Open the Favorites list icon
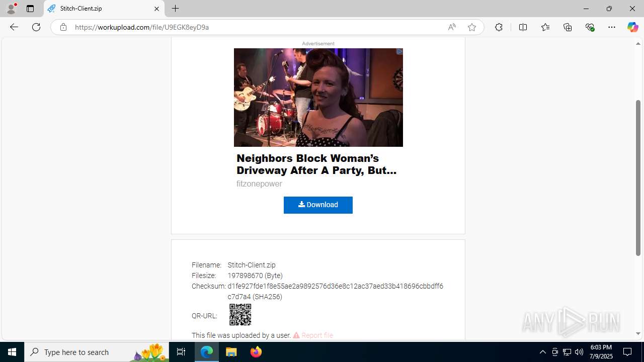Viewport: 644px width, 362px height. (545, 27)
